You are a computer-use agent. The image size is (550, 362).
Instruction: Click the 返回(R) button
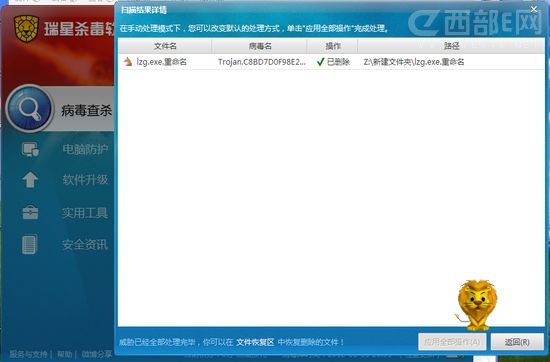pos(517,342)
